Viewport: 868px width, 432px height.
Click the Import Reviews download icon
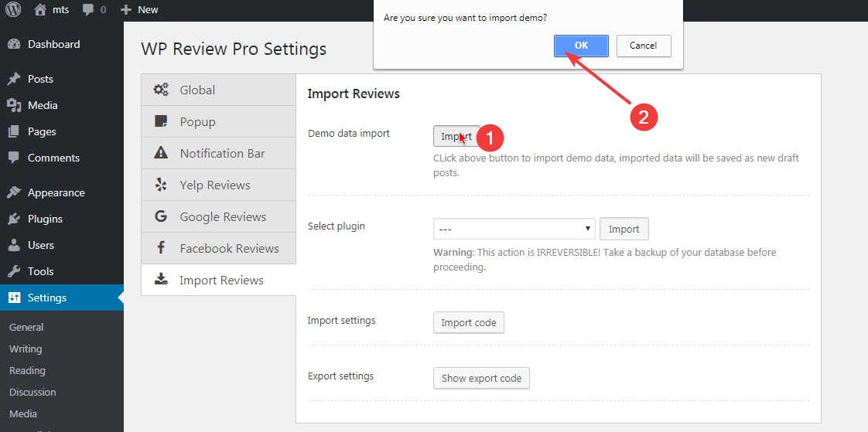(x=161, y=279)
